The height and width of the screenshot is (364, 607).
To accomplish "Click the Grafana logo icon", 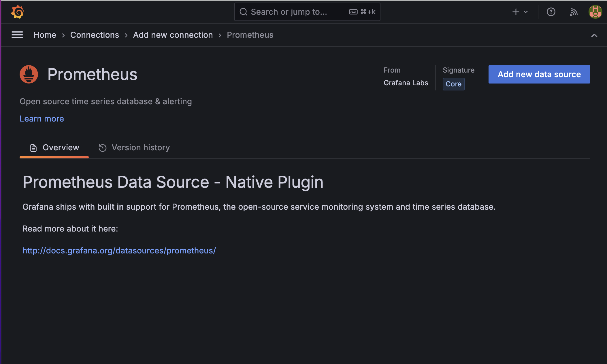I will tap(17, 12).
